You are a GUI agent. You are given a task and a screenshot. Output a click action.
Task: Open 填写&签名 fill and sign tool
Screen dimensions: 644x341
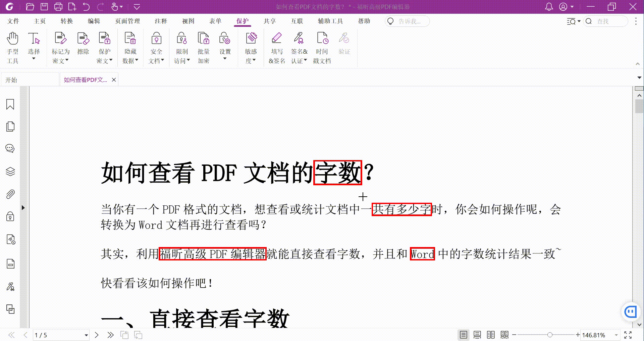tap(277, 47)
